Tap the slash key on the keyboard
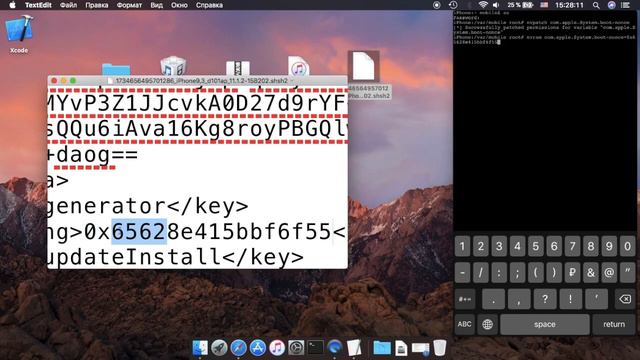Screen dimensions: 640x360 480,273
